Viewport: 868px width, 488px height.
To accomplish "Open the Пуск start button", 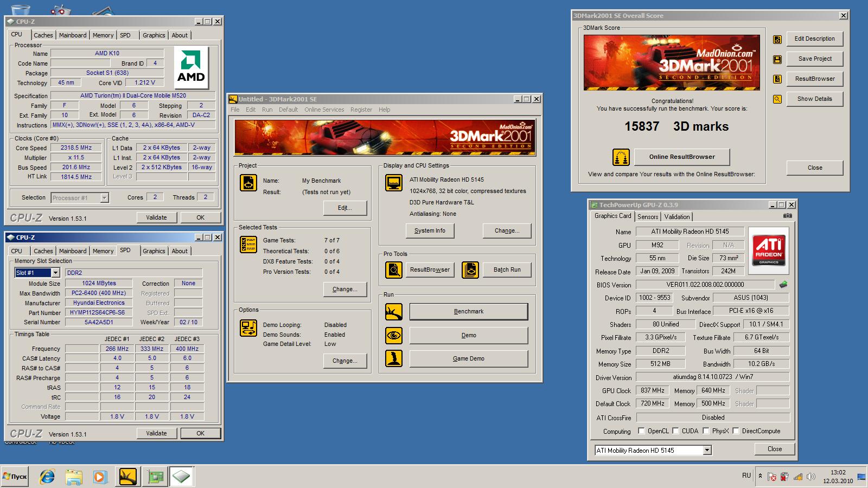I will 15,477.
